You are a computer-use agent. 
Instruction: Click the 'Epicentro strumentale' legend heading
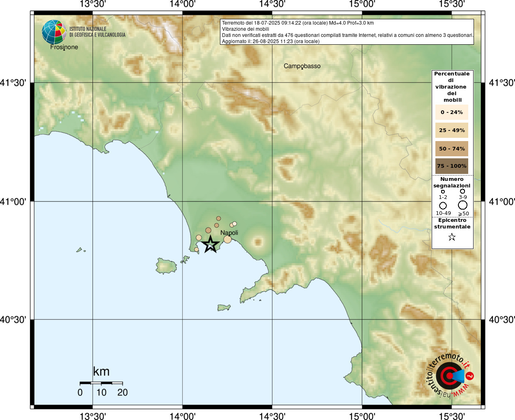pyautogui.click(x=452, y=224)
